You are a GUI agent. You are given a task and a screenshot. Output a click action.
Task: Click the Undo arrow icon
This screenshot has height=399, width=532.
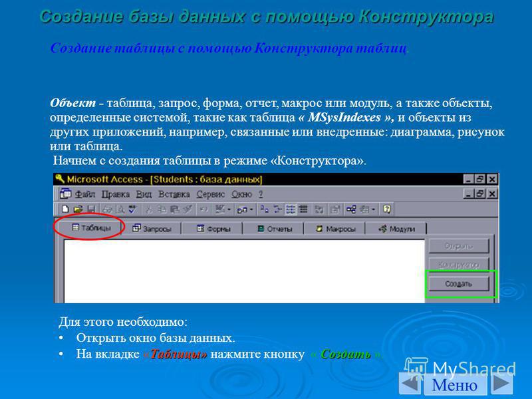pyautogui.click(x=203, y=209)
